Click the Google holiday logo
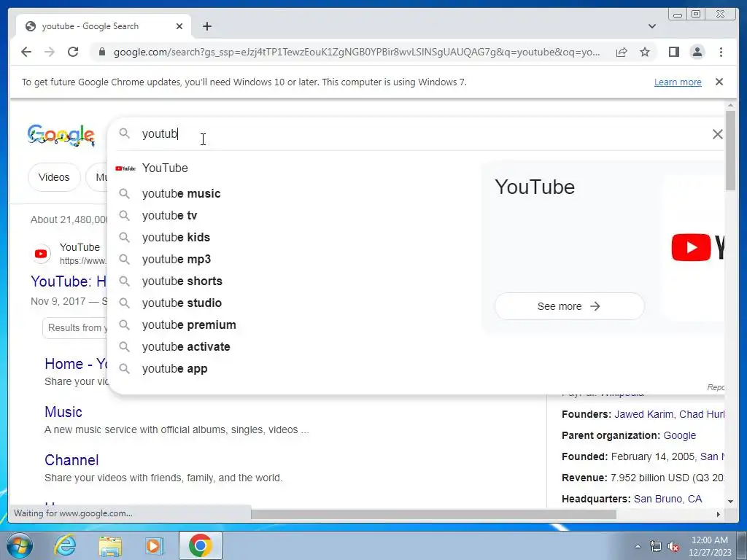 click(61, 135)
